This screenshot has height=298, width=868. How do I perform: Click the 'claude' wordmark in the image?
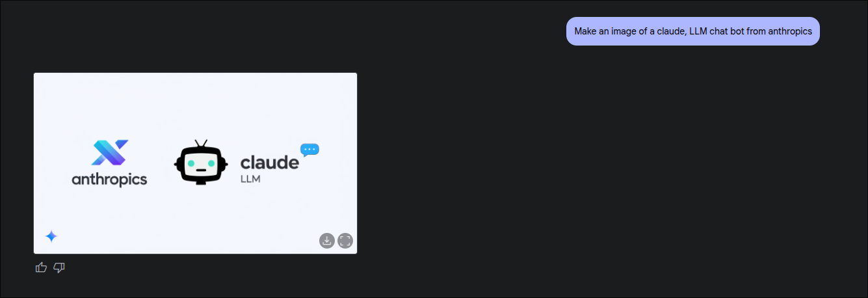pos(269,162)
